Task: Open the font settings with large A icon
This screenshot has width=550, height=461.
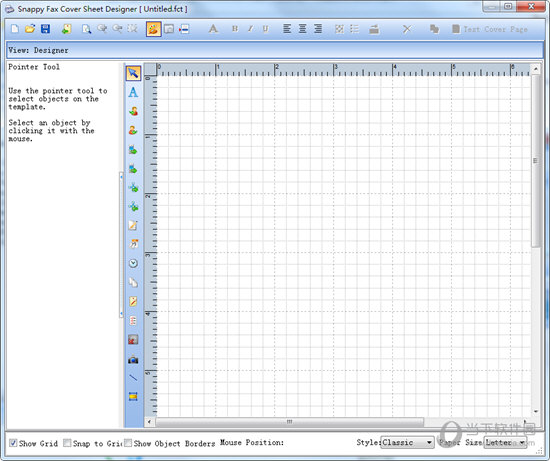Action: point(213,29)
